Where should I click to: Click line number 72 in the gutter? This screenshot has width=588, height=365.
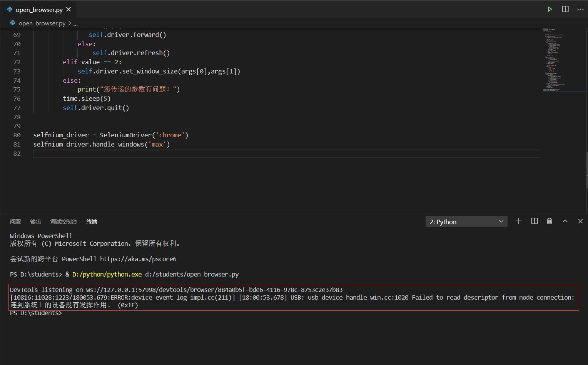[x=17, y=62]
